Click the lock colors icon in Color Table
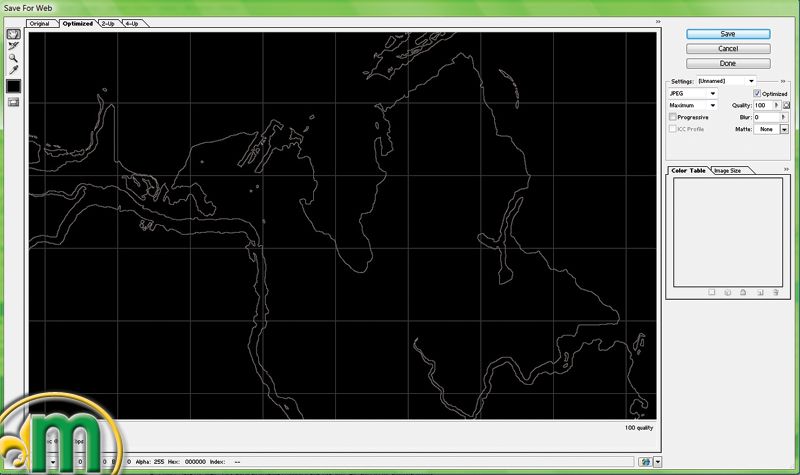 pyautogui.click(x=743, y=292)
